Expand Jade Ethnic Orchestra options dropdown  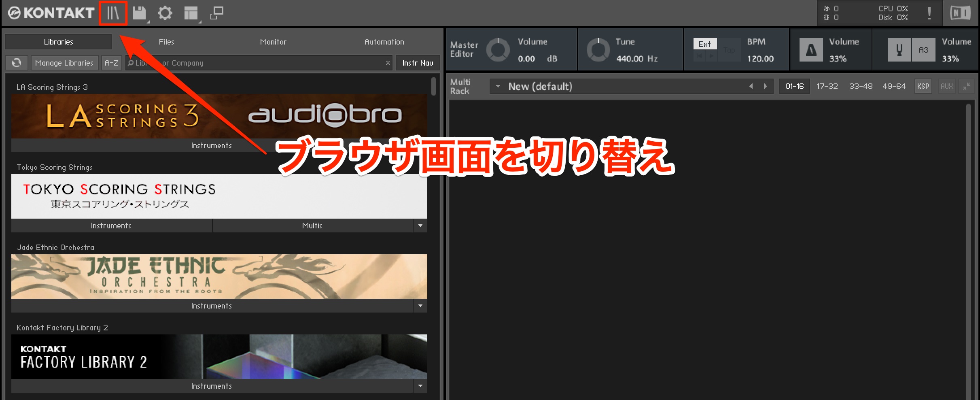[x=420, y=306]
